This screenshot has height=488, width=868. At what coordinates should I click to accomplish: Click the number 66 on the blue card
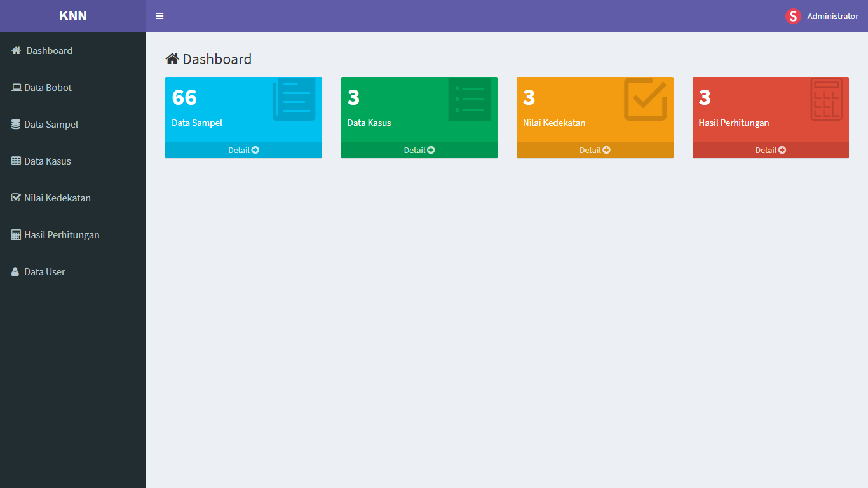click(x=184, y=97)
